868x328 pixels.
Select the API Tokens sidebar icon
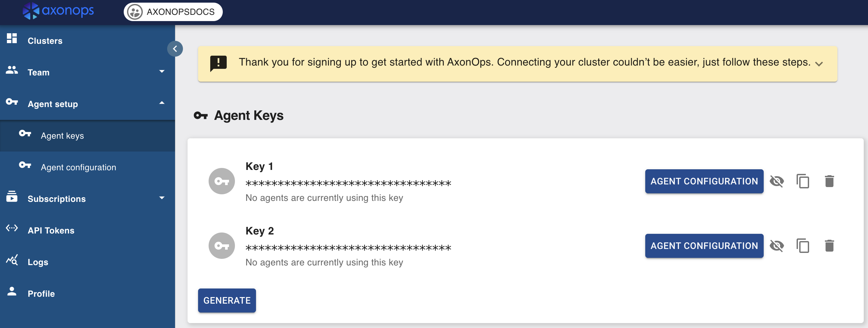[12, 228]
